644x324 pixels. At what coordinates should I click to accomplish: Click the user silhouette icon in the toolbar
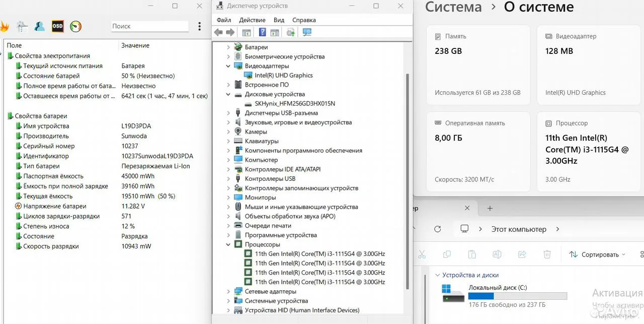(40, 26)
